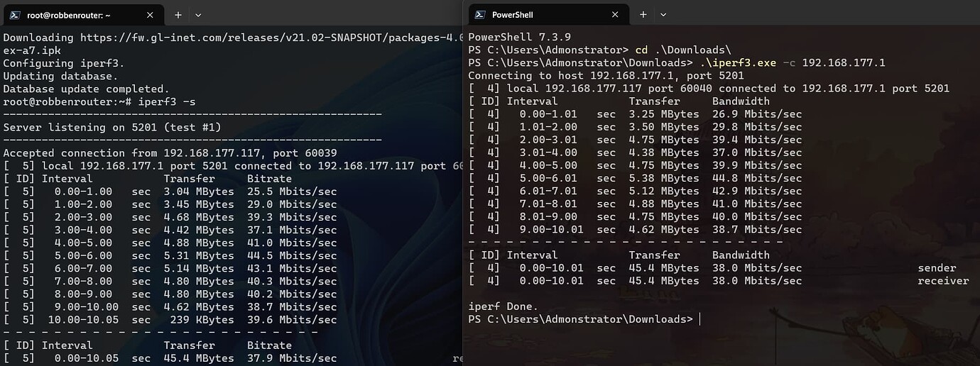Click the first 'Bandwidth' header in PowerShell

[741, 101]
